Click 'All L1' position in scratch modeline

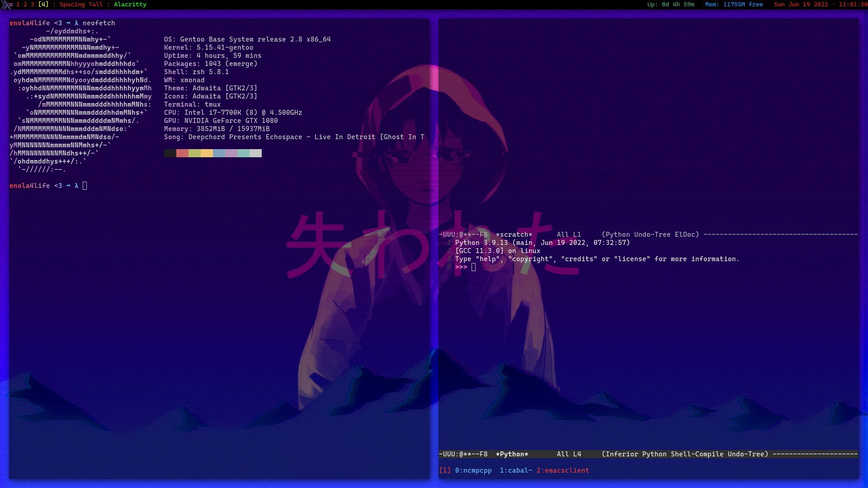tap(569, 235)
